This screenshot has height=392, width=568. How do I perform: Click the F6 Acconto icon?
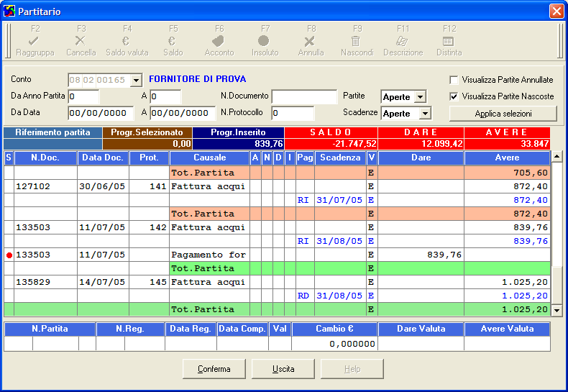218,41
